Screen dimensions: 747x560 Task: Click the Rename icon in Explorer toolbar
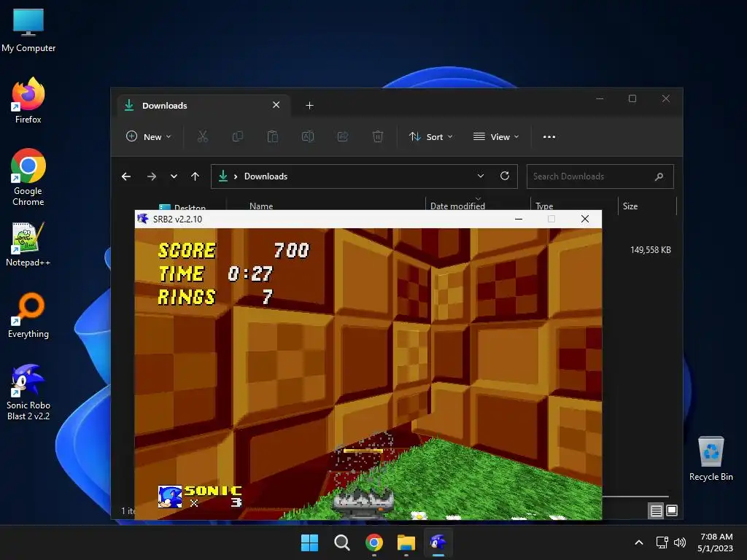point(308,136)
